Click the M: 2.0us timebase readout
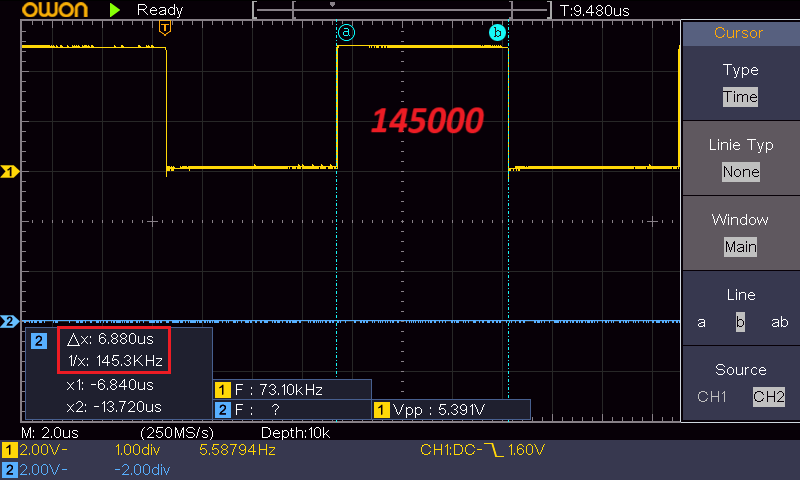Screen dimensions: 800x480 click(50, 433)
